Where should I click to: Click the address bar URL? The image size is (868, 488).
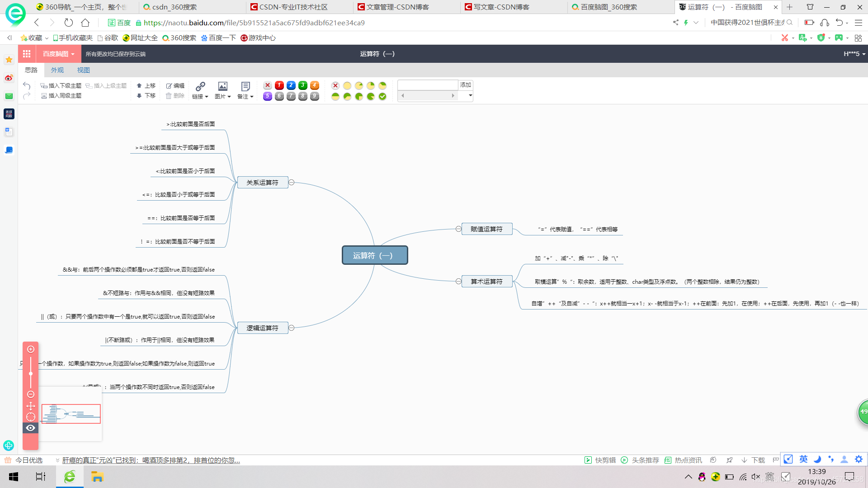[254, 23]
